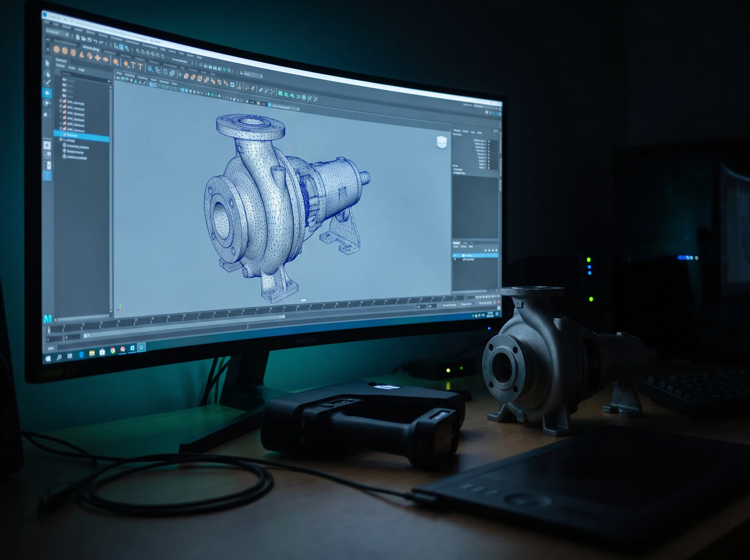750x560 pixels.
Task: Undo with the curved left arrow
Action: [x=95, y=41]
